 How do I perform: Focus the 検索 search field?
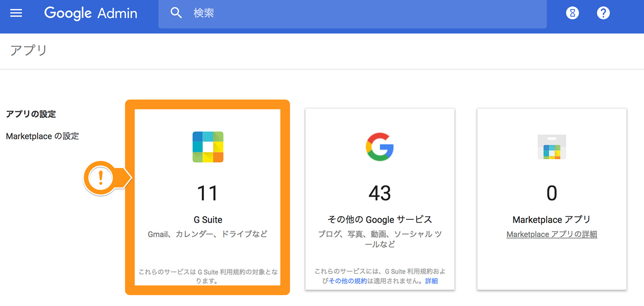pyautogui.click(x=352, y=14)
